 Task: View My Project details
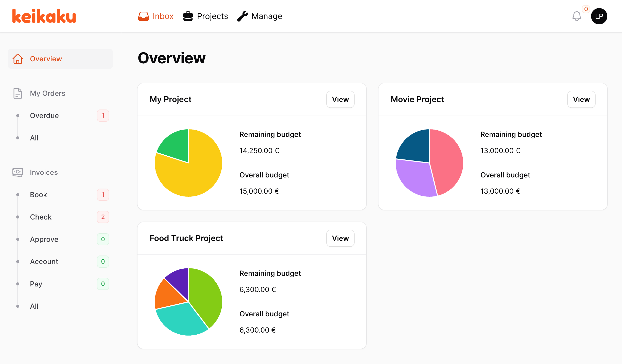point(340,99)
